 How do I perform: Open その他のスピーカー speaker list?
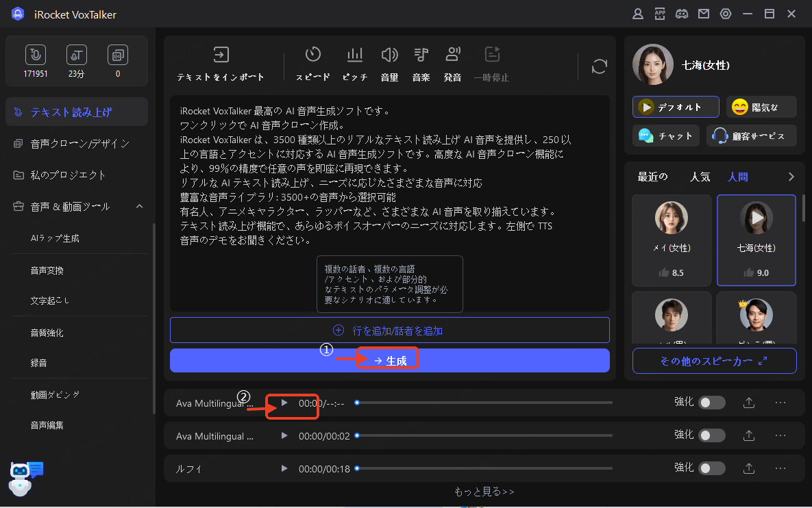click(x=714, y=361)
